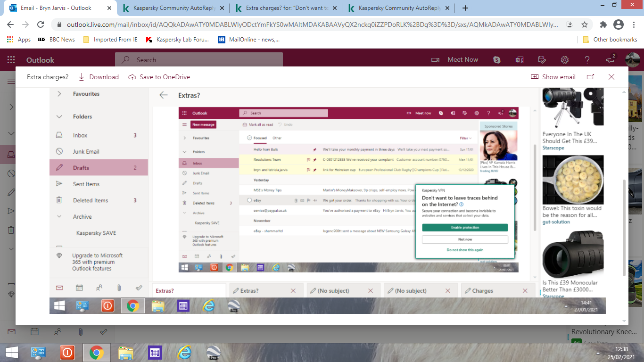644x362 pixels.
Task: Switch to the Mail module icon
Action: pos(11,331)
